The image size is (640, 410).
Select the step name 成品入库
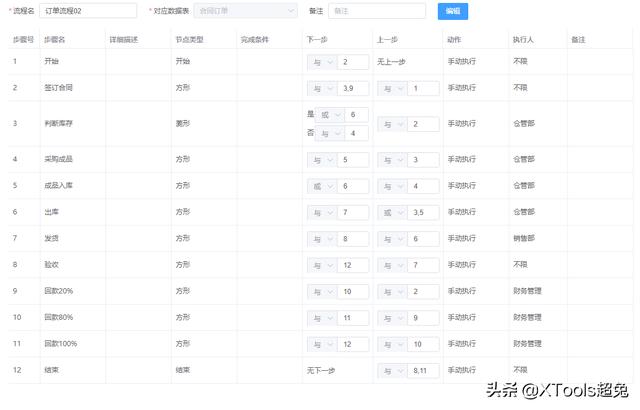58,186
